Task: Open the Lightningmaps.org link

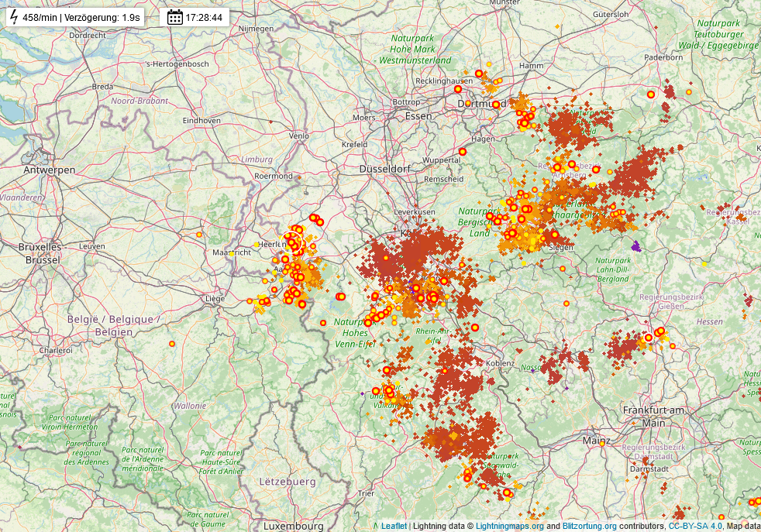Action: click(510, 526)
